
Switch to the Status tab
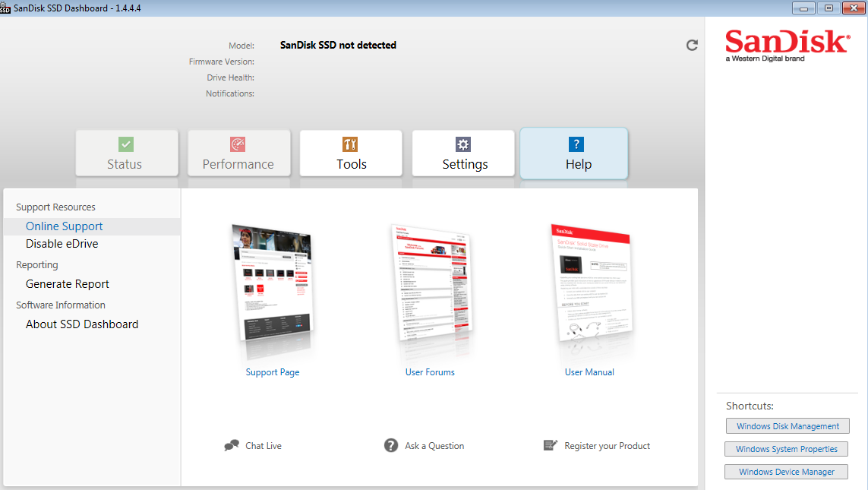click(x=127, y=153)
